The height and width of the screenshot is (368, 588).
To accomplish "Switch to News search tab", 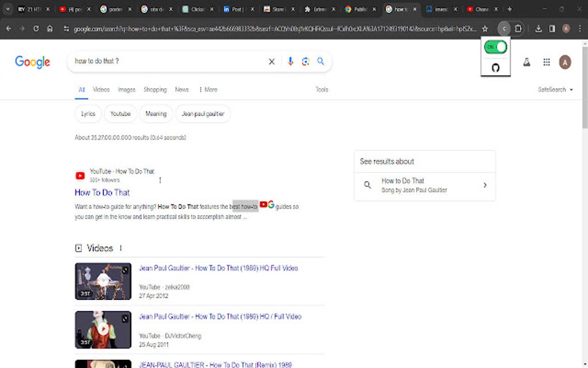I will (x=182, y=89).
